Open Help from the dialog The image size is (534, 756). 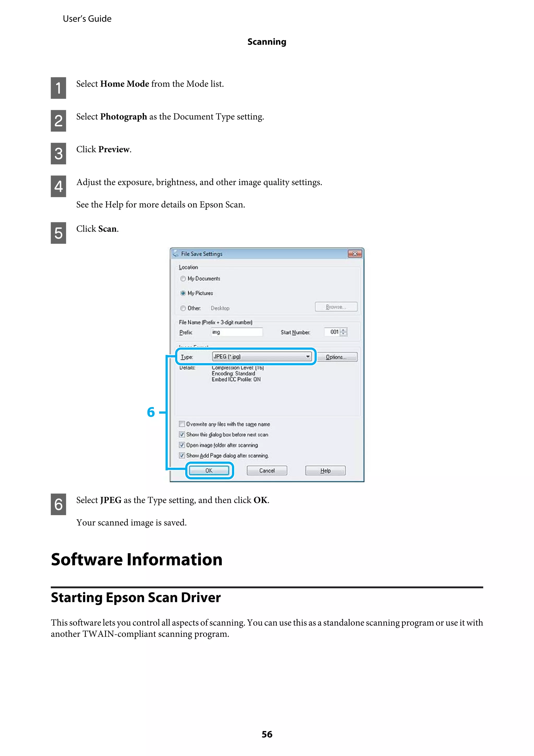pyautogui.click(x=325, y=471)
